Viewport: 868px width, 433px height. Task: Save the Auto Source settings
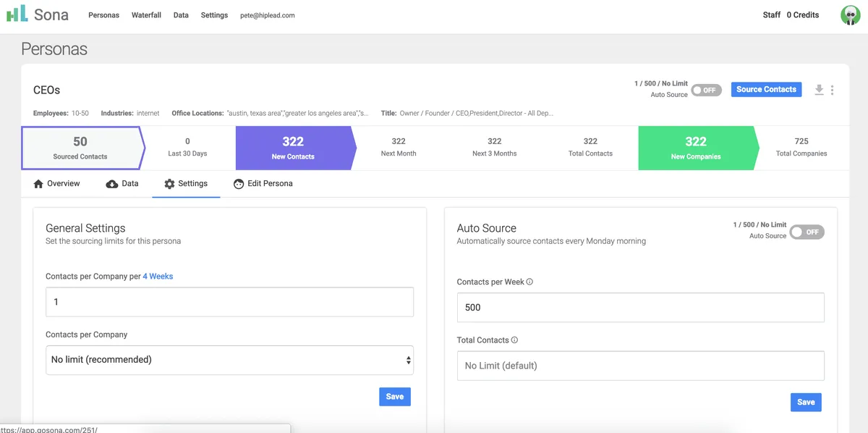805,402
